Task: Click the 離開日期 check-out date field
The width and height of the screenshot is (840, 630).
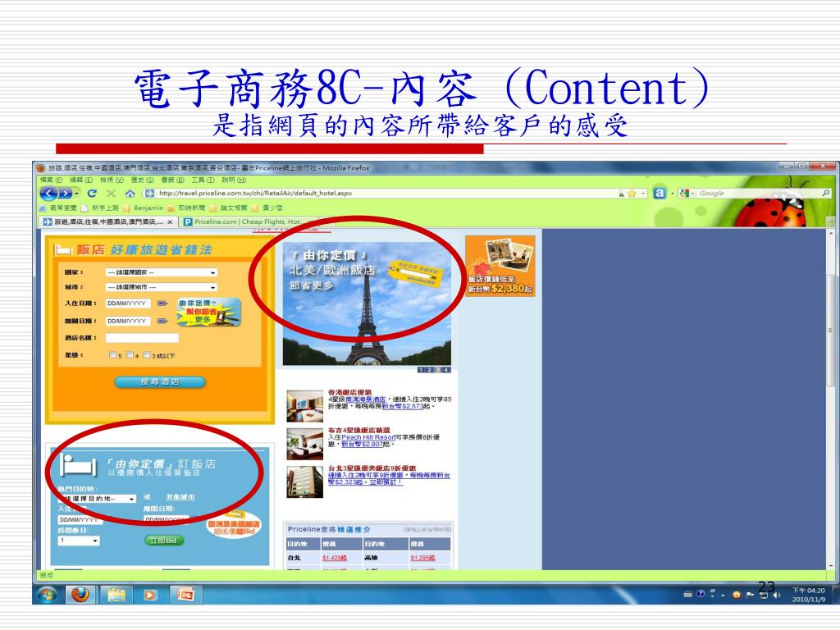Action: (x=127, y=321)
